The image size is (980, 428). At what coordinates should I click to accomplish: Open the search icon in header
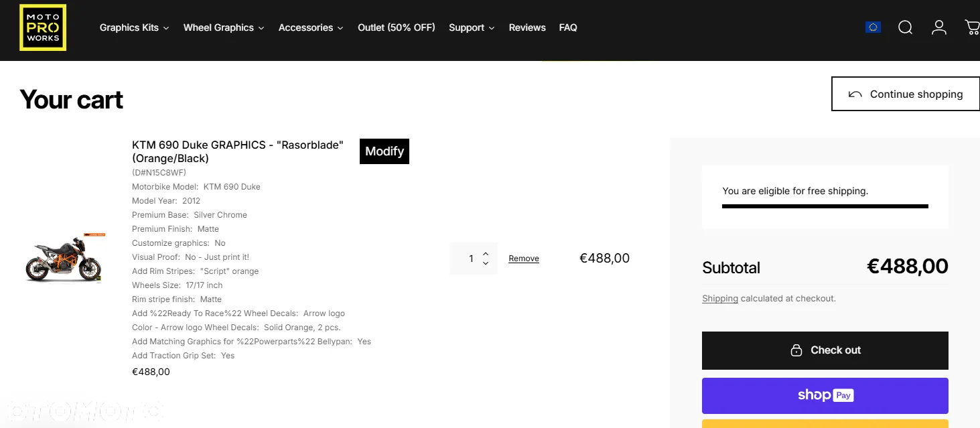pyautogui.click(x=905, y=27)
